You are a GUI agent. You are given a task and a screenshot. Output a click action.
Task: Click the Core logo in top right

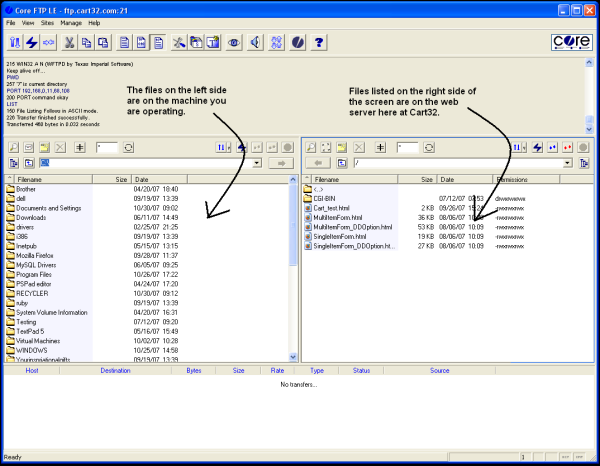coord(572,42)
